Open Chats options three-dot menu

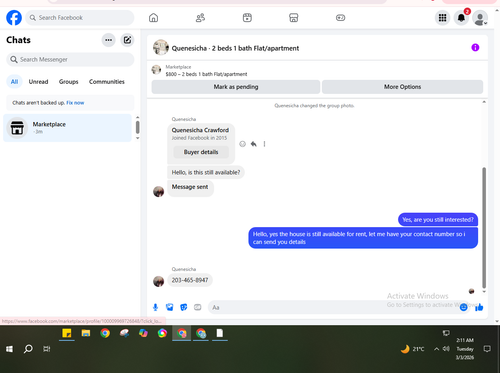pos(109,40)
